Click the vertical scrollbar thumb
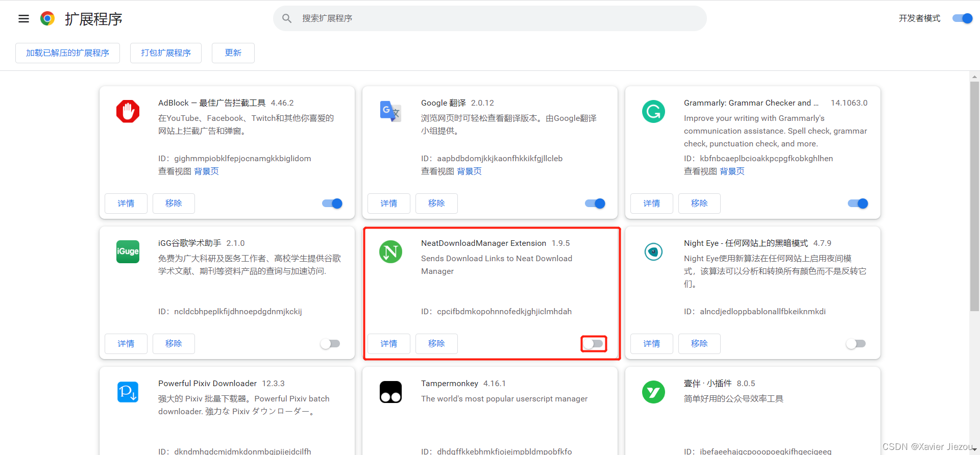The image size is (980, 455). tap(974, 196)
